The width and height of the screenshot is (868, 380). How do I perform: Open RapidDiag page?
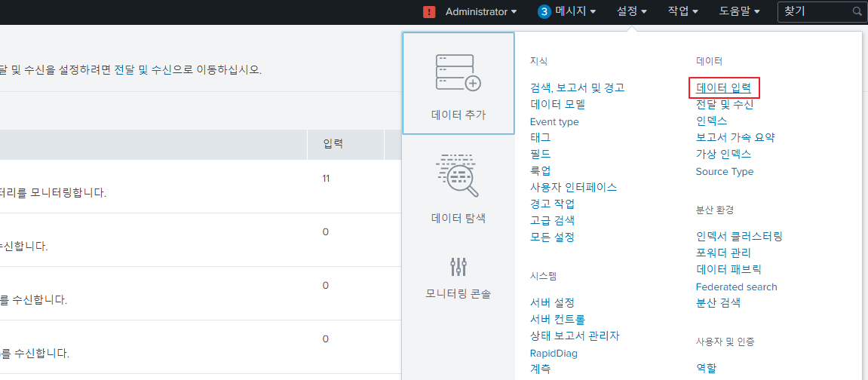(x=554, y=354)
